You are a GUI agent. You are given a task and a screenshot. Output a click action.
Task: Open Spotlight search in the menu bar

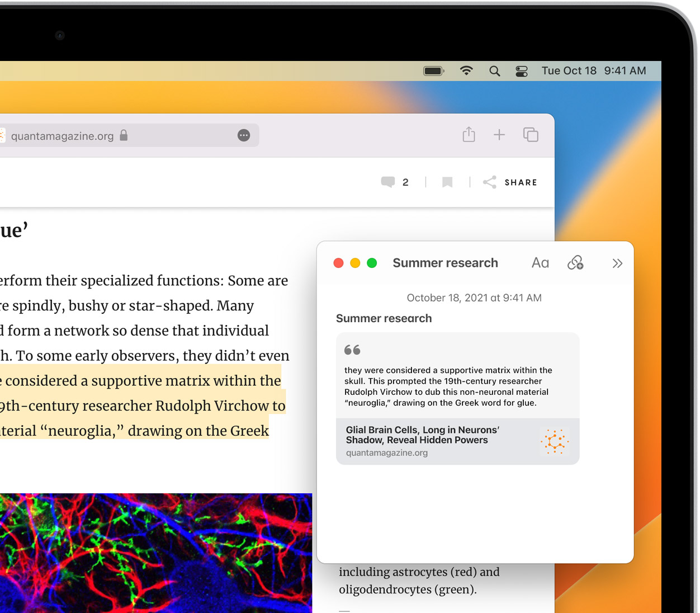point(495,71)
